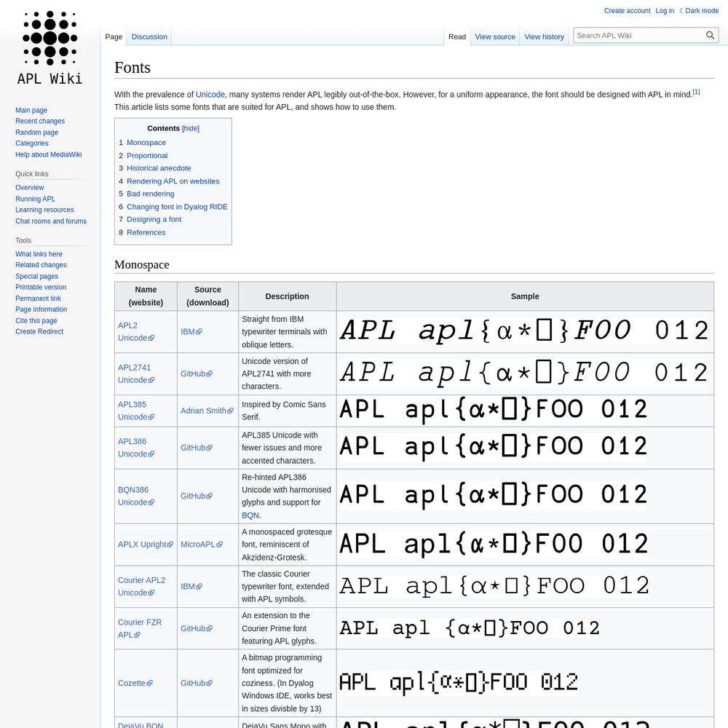Screen dimensions: 728x728
Task: Open GitHub source for Cozette
Action: [x=197, y=683]
